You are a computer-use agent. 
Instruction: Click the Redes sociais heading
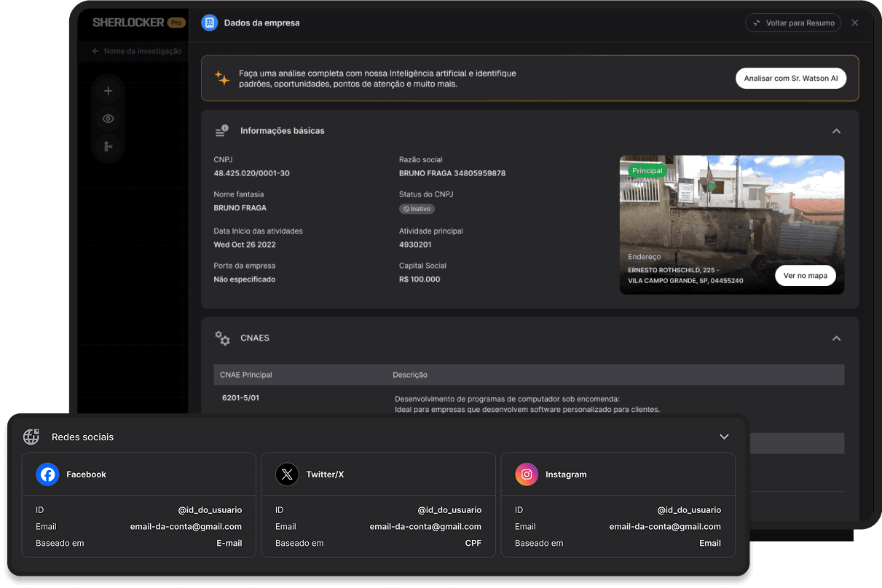[x=82, y=437]
